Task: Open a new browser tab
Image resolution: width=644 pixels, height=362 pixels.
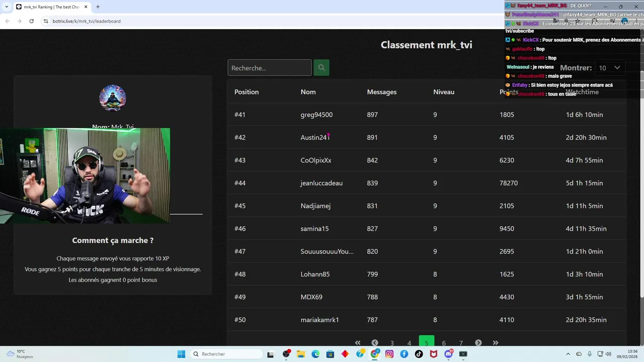Action: pos(98,7)
